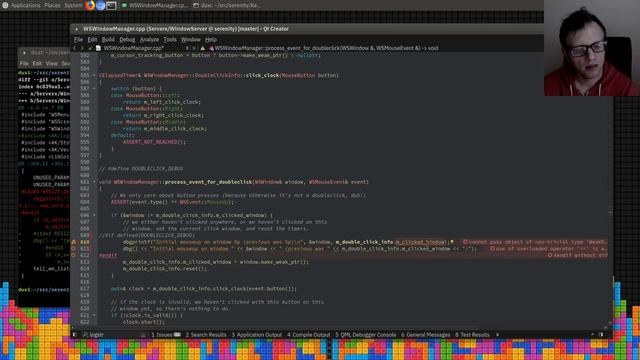Click the C++ file icon beside WSWindowManager.cpp
This screenshot has width=640, height=360.
98,48
